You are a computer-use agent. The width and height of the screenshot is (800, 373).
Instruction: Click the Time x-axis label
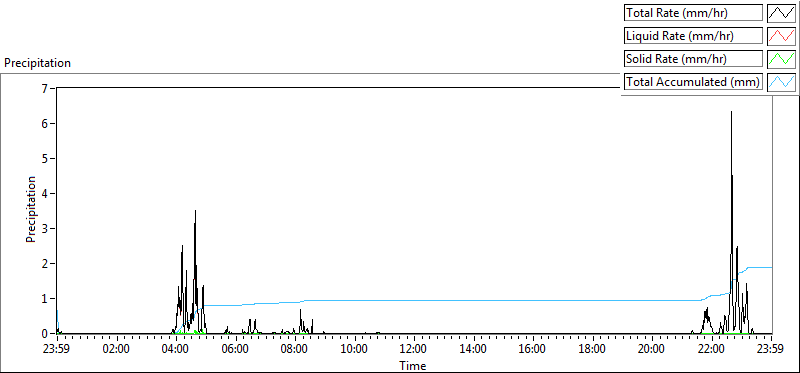(413, 365)
